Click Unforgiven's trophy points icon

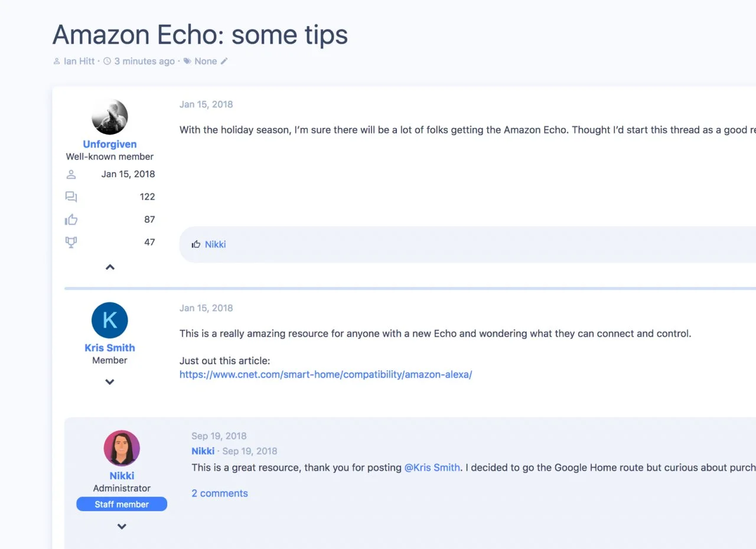71,242
